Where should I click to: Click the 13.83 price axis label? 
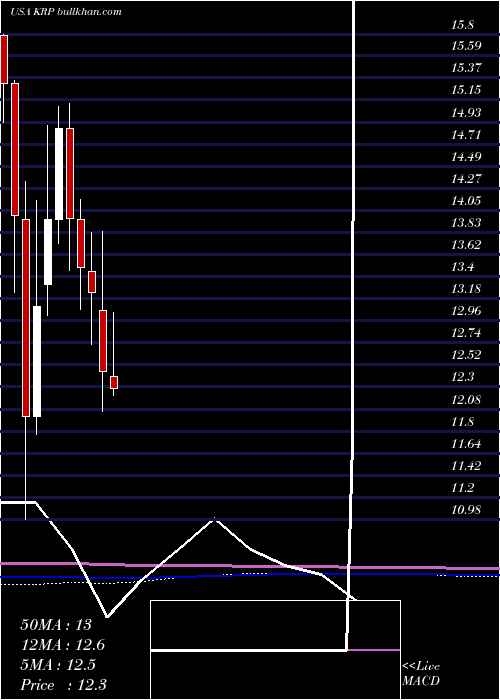click(x=466, y=222)
